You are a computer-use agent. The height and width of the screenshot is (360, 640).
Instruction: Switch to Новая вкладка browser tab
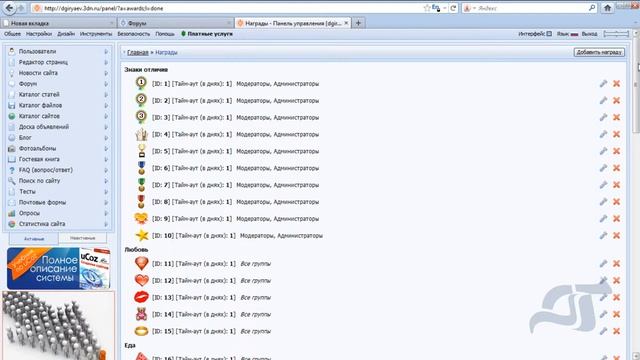click(58, 23)
